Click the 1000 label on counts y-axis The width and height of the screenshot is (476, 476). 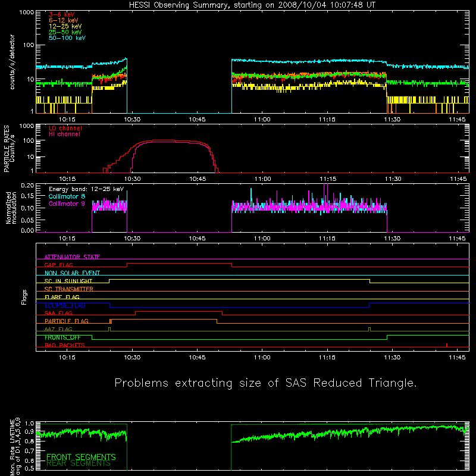click(x=26, y=12)
